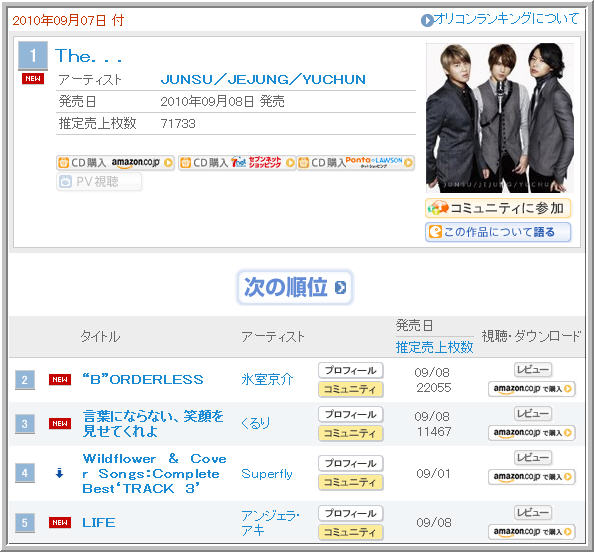Click the review button for the Quruli album
Image resolution: width=594 pixels, height=552 pixels.
pos(533,413)
